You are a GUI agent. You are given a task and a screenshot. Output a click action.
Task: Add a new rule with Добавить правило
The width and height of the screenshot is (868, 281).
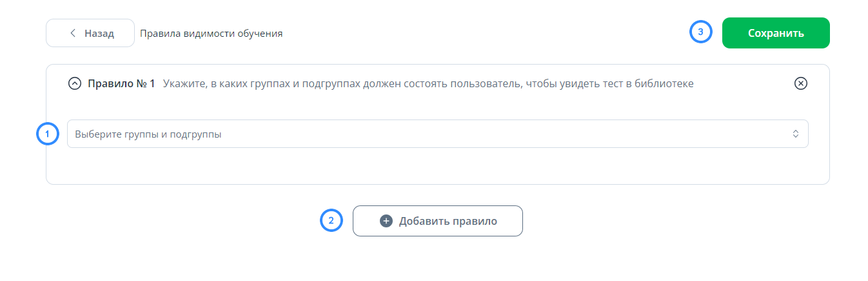click(437, 221)
